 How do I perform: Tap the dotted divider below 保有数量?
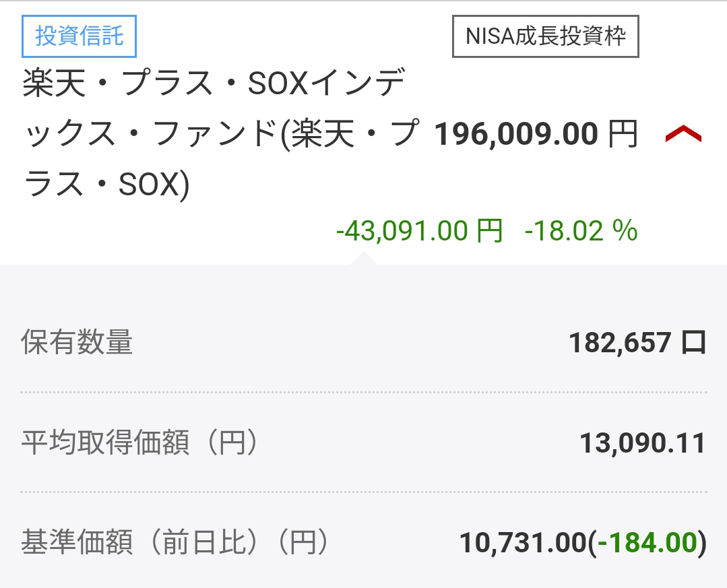pyautogui.click(x=364, y=392)
